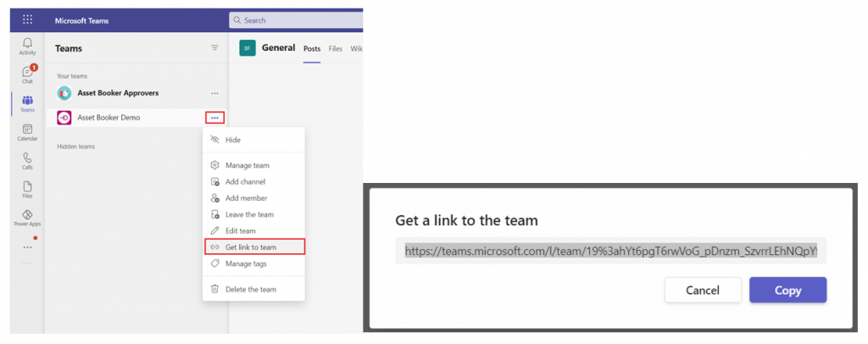The width and height of the screenshot is (868, 344).
Task: Switch to the Posts tab
Action: click(312, 48)
